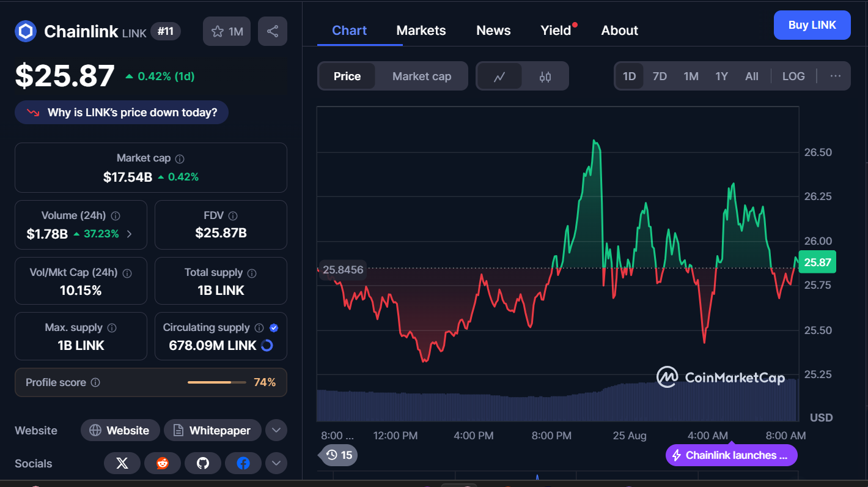Click the USD currency label

pos(821,418)
